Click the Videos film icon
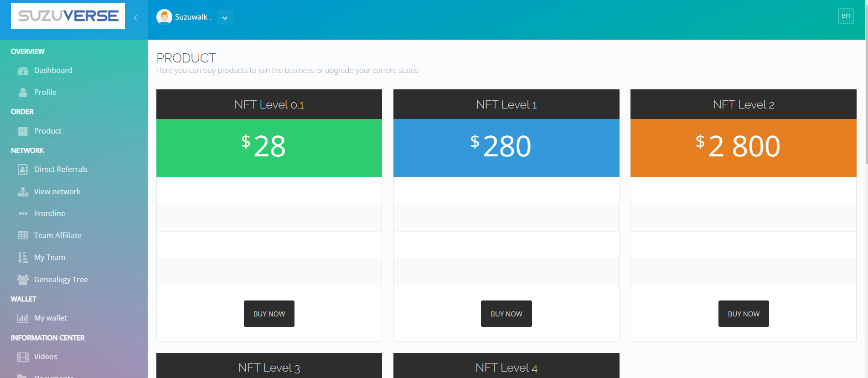This screenshot has width=868, height=378. [23, 357]
